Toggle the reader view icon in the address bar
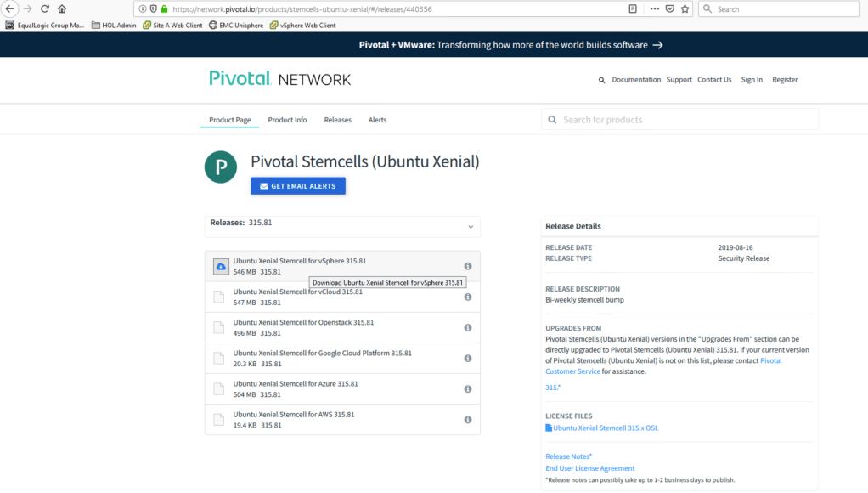Screen dimensions: 868x493 (x=633, y=9)
